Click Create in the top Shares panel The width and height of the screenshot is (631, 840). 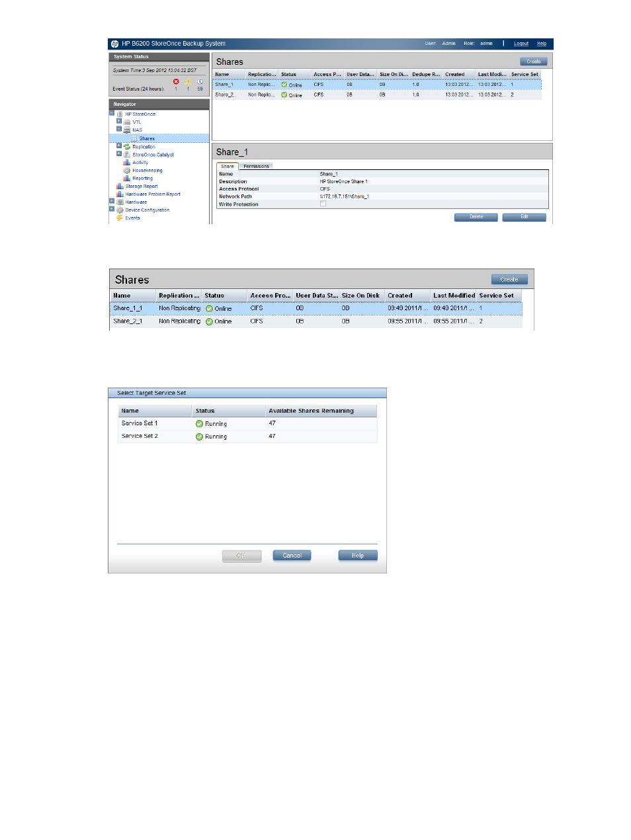[x=534, y=62]
